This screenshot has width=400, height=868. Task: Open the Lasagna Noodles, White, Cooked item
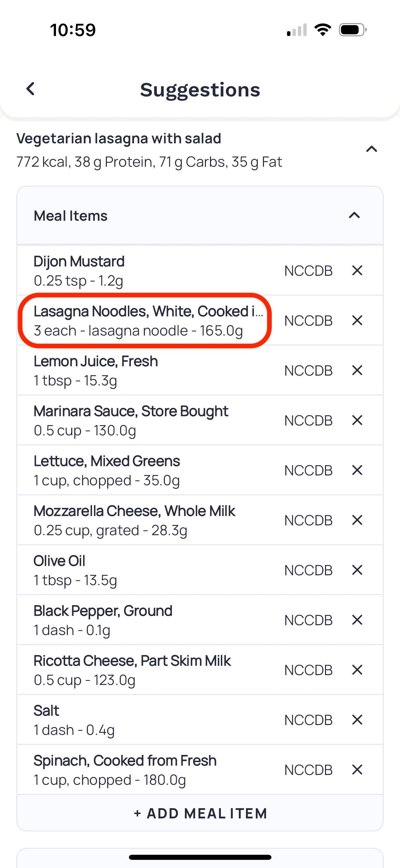coord(148,321)
